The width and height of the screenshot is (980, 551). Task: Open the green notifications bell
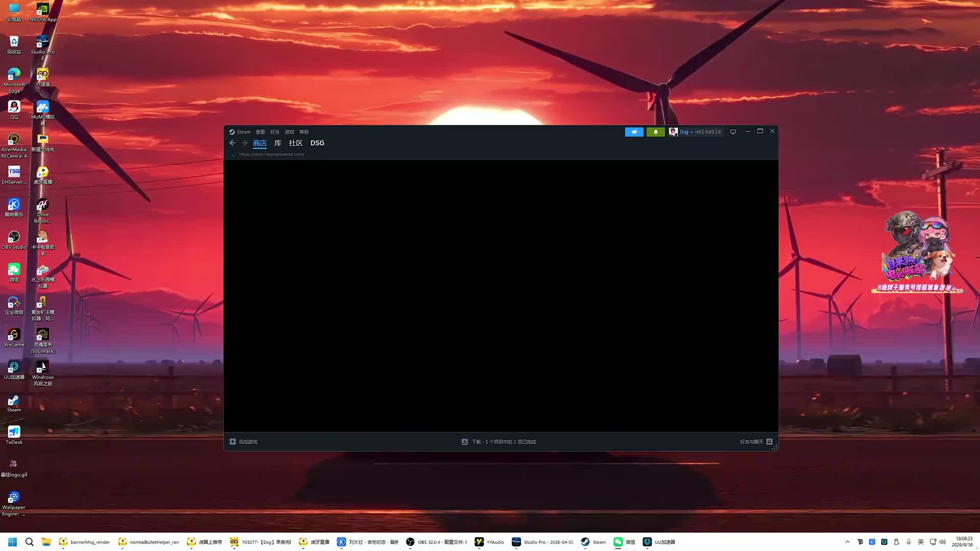tap(655, 132)
